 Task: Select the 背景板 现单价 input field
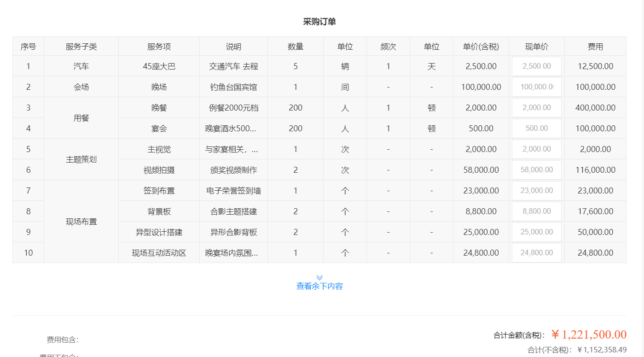[536, 211]
